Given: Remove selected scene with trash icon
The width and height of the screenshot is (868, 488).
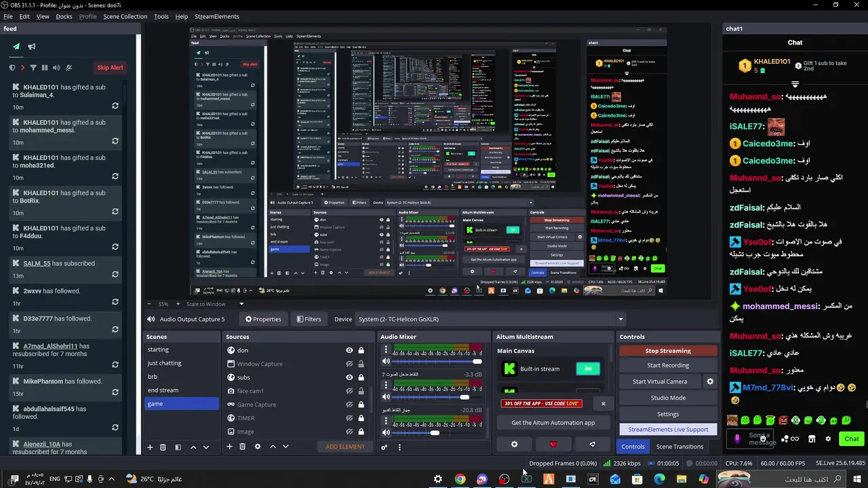Looking at the screenshot, I should (x=163, y=447).
